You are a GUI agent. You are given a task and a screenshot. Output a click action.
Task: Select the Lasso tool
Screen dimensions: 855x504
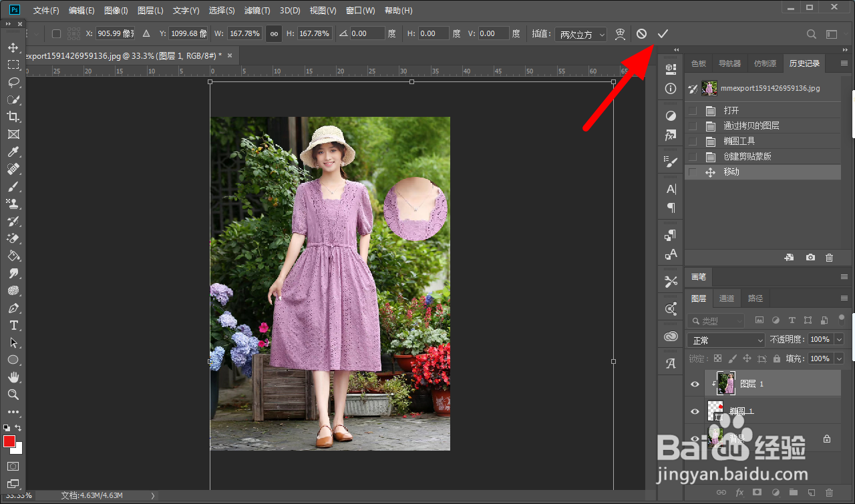coord(13,82)
